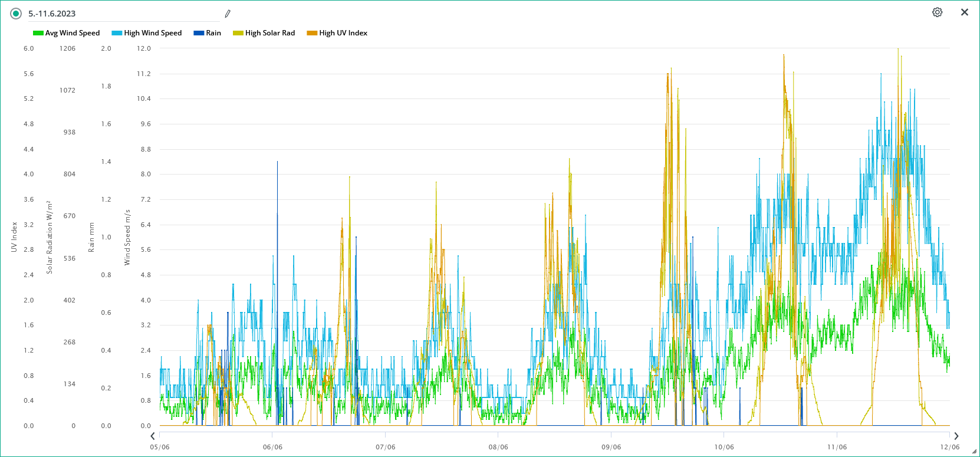Click the Solar Radiation W/m² axis title
This screenshot has width=980, height=457.
pos(50,237)
